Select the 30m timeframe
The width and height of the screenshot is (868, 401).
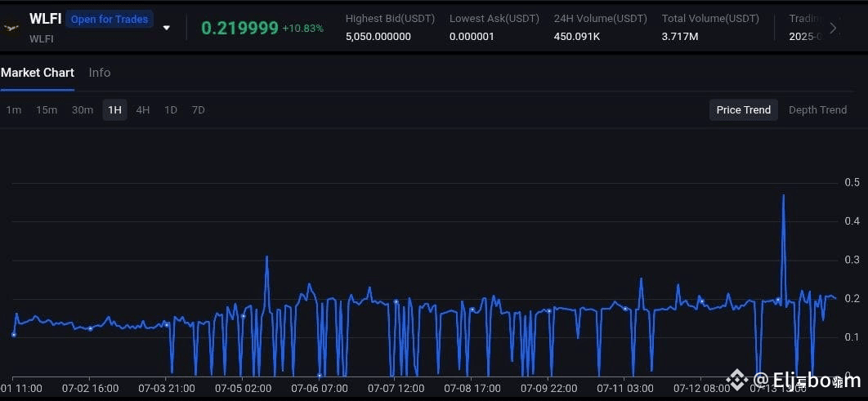83,110
